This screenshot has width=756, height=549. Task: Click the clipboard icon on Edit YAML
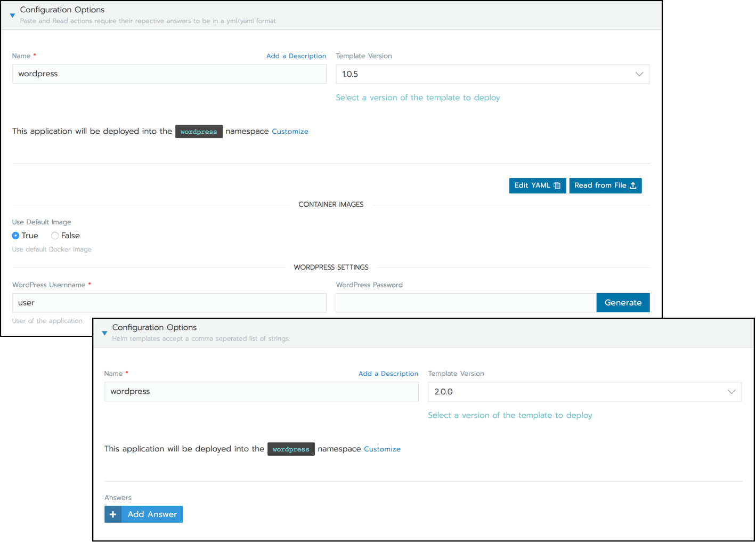tap(557, 185)
